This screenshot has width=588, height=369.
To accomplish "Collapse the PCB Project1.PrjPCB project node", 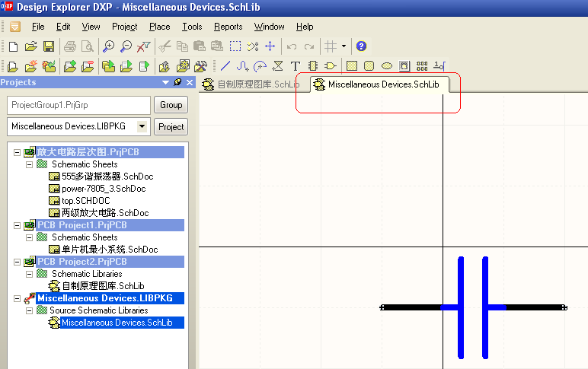I will point(17,225).
